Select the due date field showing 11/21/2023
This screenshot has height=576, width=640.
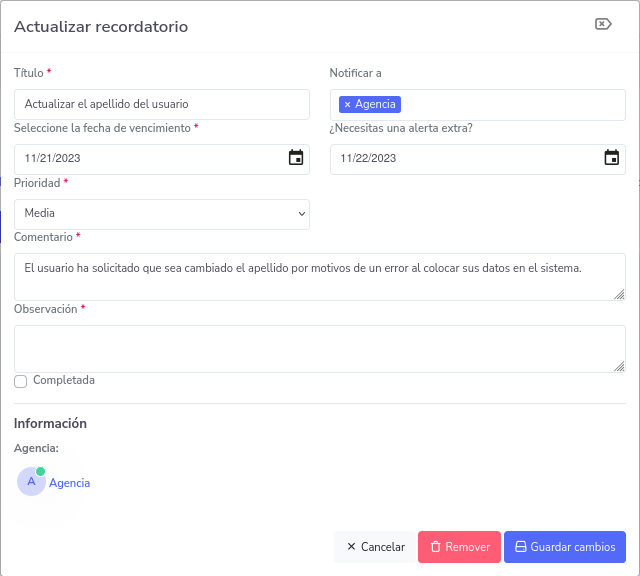pyautogui.click(x=140, y=158)
